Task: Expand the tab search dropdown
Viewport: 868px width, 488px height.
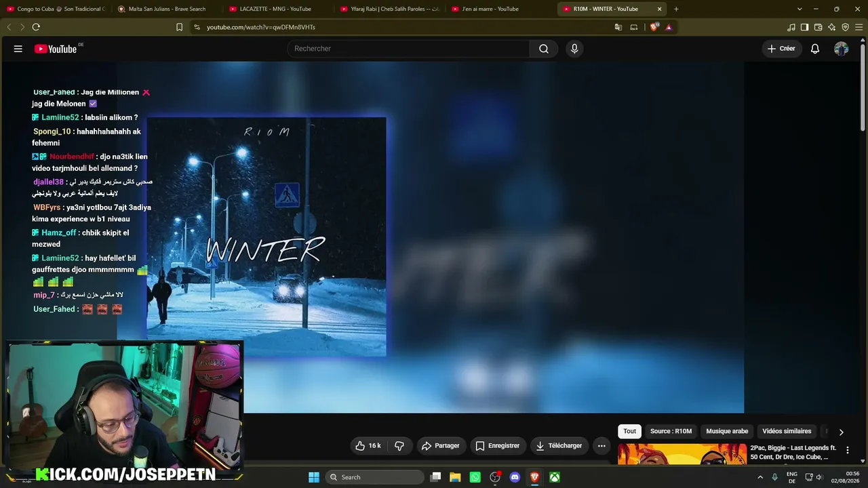Action: pyautogui.click(x=800, y=9)
